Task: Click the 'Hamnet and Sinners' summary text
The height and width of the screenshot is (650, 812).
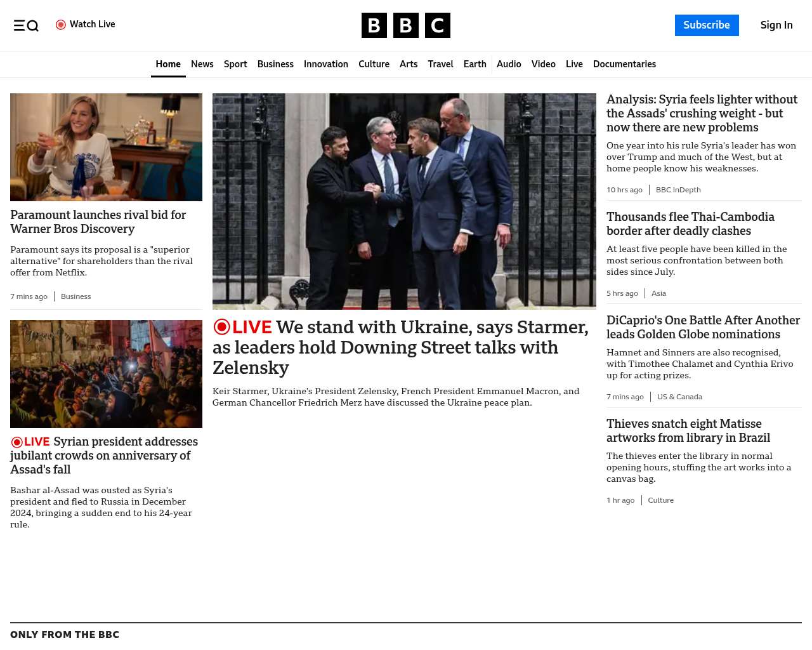Action: pyautogui.click(x=700, y=364)
